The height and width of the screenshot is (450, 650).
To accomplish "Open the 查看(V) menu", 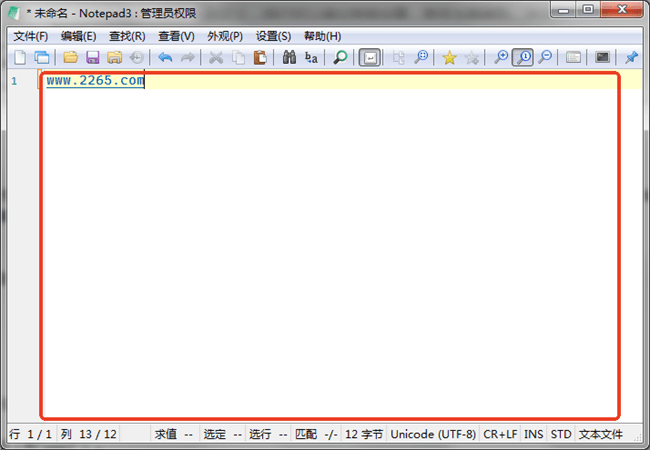I will point(176,36).
